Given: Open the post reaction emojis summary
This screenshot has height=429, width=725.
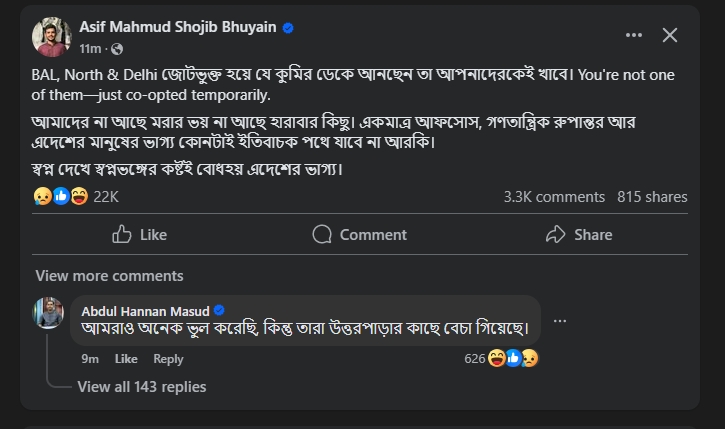Looking at the screenshot, I should click(x=60, y=197).
